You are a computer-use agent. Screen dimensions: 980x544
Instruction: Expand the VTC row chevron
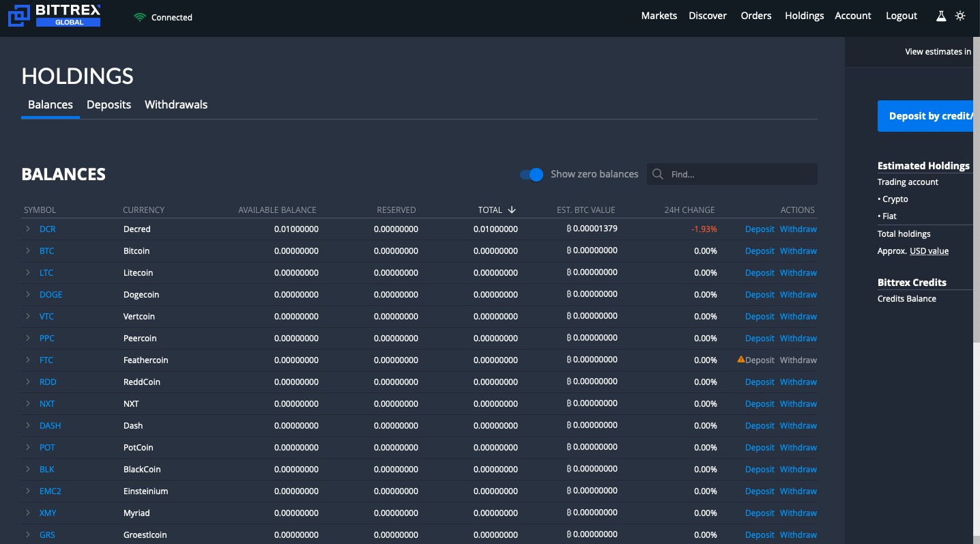tap(28, 316)
